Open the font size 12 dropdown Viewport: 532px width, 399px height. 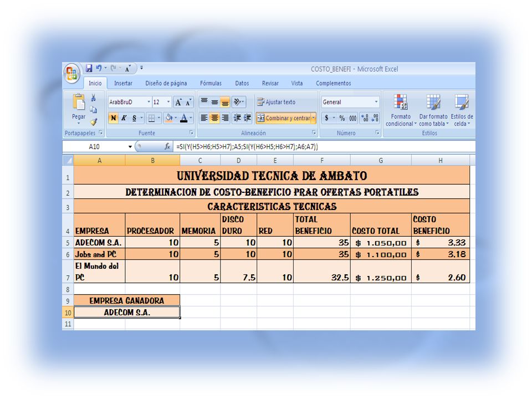click(x=168, y=102)
